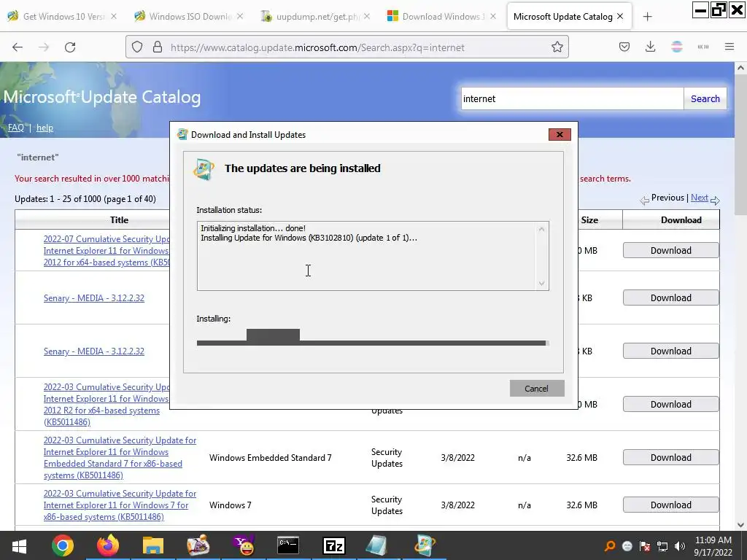The height and width of the screenshot is (560, 747).
Task: Open the Command Prompt taskbar icon
Action: 288,545
